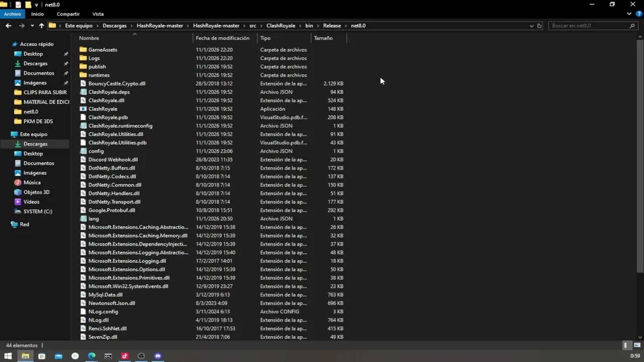
Task: Open the Customize Quick Access Toolbar dropdown
Action: (36, 5)
